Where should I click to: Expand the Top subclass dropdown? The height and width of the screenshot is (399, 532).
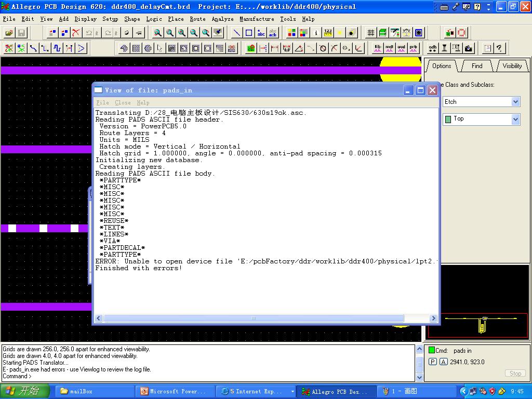[515, 119]
